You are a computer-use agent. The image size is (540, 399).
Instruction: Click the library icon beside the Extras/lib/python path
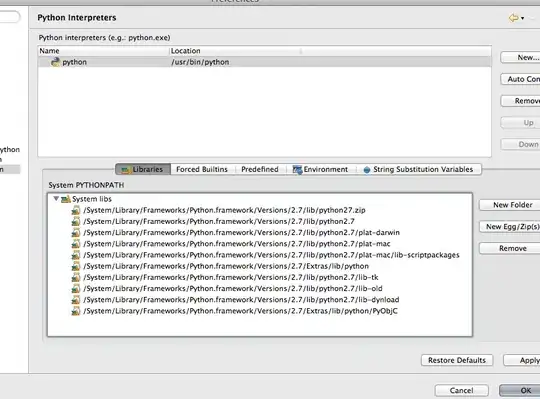pyautogui.click(x=76, y=266)
